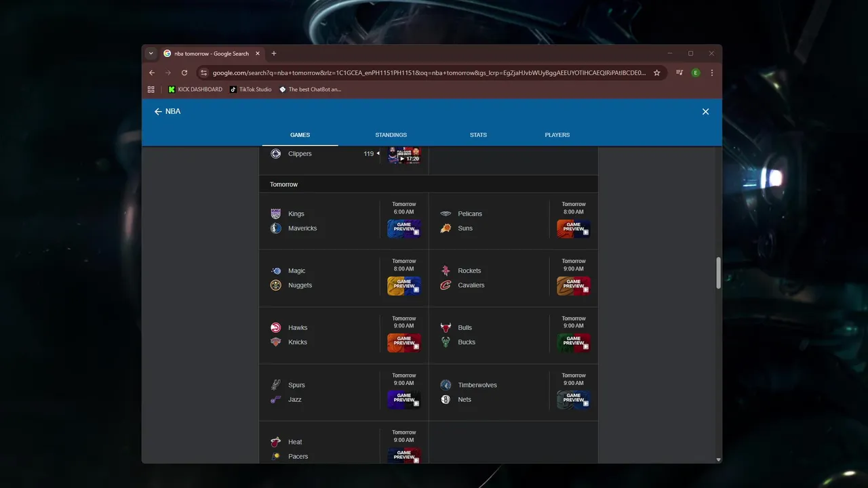This screenshot has height=488, width=868.
Task: Open a new browser tab
Action: click(274, 54)
